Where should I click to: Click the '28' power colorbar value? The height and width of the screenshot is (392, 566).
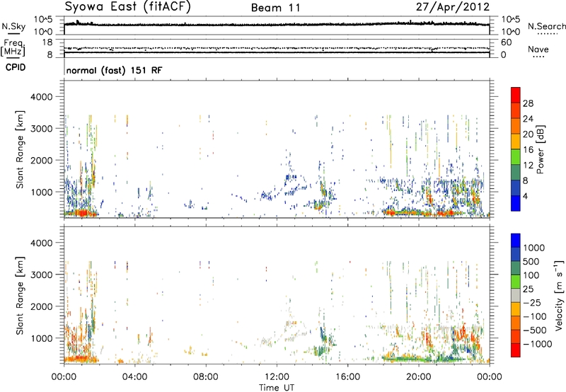pyautogui.click(x=528, y=103)
